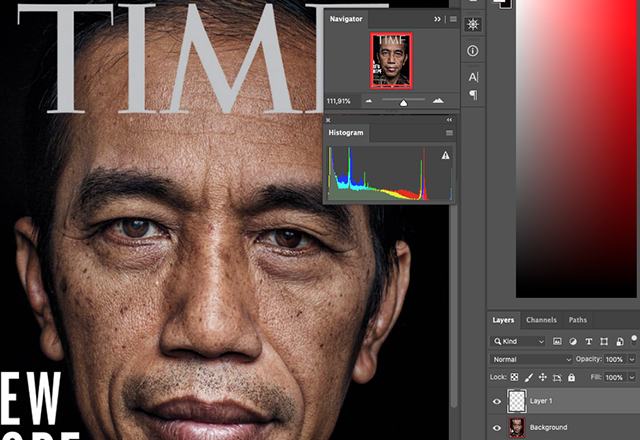
Task: Switch to the Channels tab
Action: coord(541,320)
